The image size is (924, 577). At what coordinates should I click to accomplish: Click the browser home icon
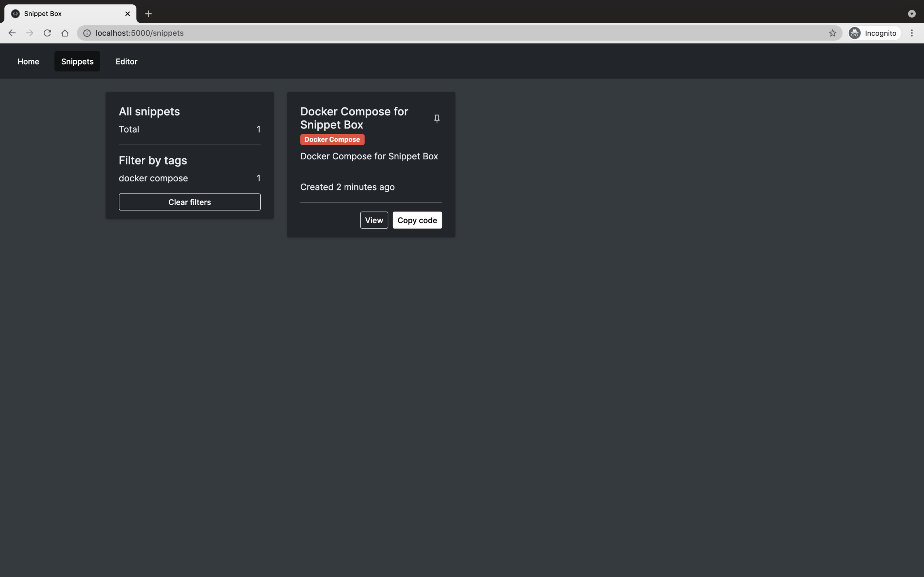tap(65, 33)
